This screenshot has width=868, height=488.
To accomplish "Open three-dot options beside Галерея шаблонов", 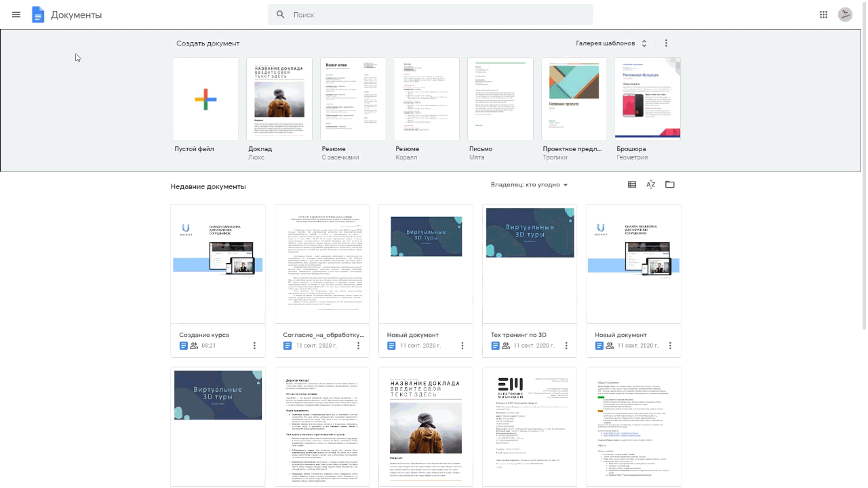I will 666,43.
